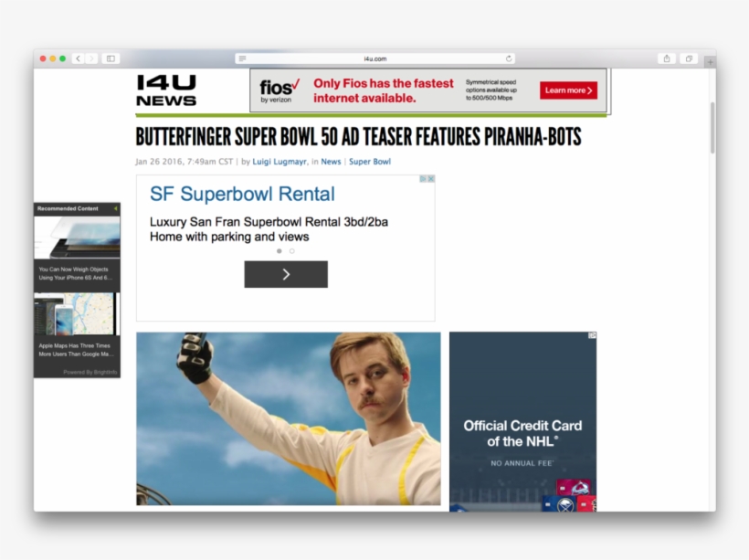Click the 'Luxury San Fran Superbowl Rental' description
Viewport: 749px width, 560px height.
tap(269, 229)
